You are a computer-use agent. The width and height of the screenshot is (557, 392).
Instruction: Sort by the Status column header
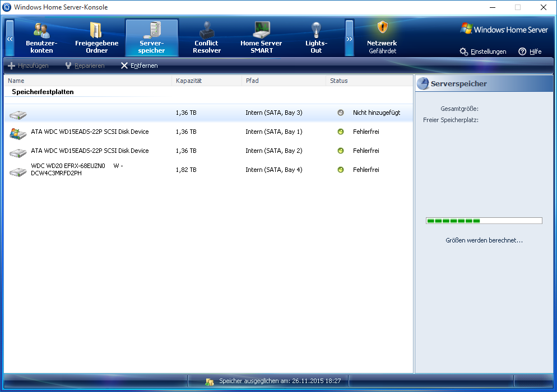[369, 81]
